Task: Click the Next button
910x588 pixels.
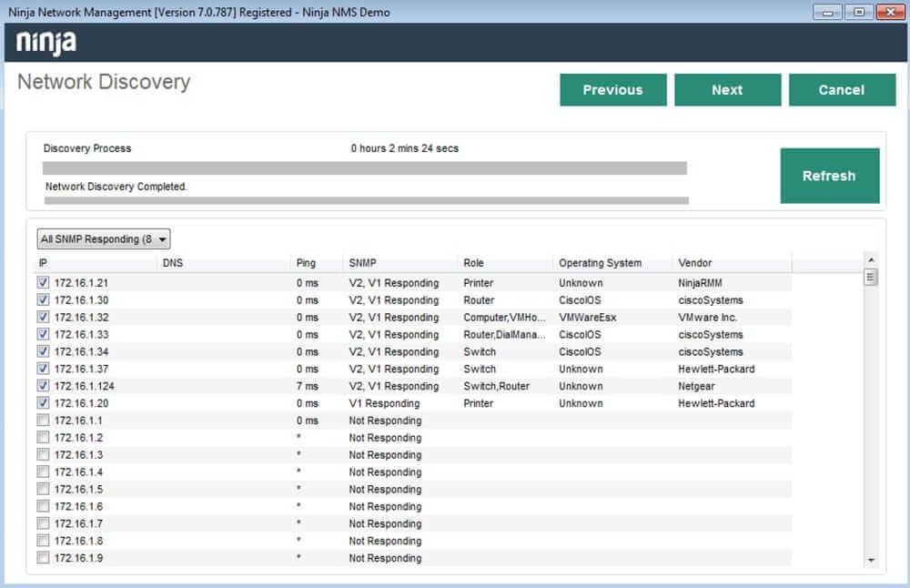Action: click(727, 89)
